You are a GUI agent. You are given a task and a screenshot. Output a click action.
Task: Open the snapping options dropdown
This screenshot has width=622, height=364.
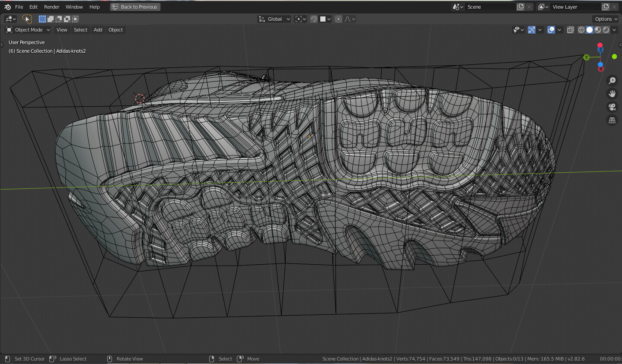pos(325,19)
